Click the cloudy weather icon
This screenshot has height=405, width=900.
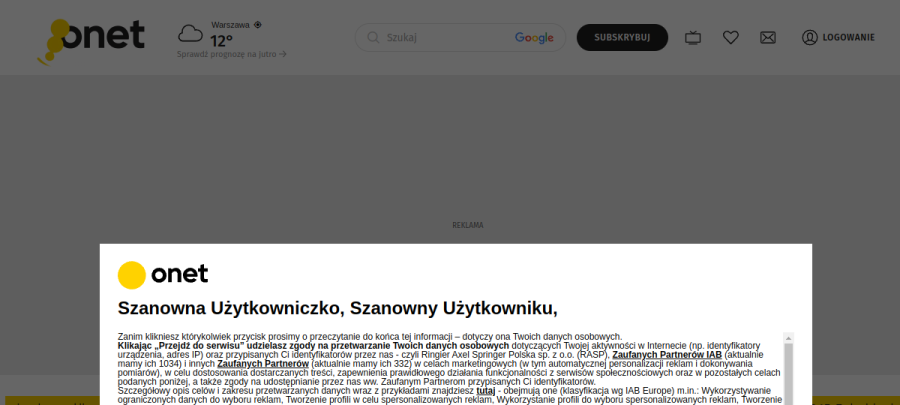(x=190, y=33)
